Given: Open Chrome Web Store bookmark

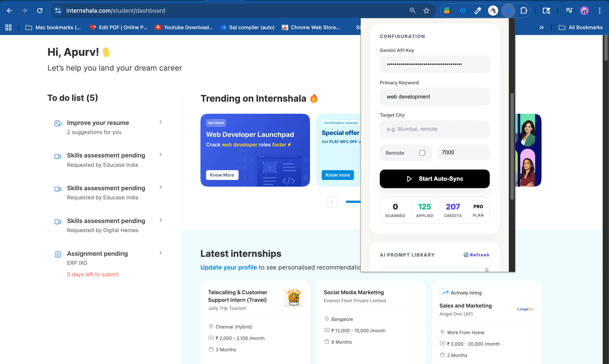Looking at the screenshot, I should click(311, 27).
